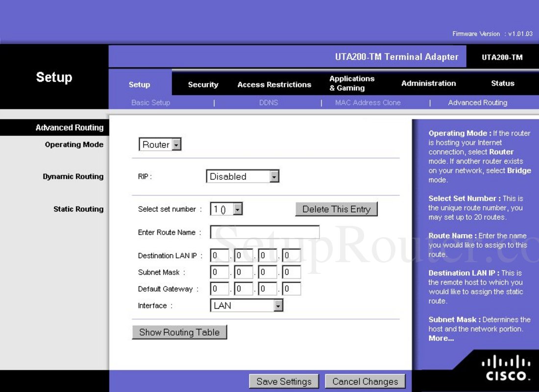Focus the Enter Route Name field
Viewport: 539px width, 392px height.
[x=265, y=232]
